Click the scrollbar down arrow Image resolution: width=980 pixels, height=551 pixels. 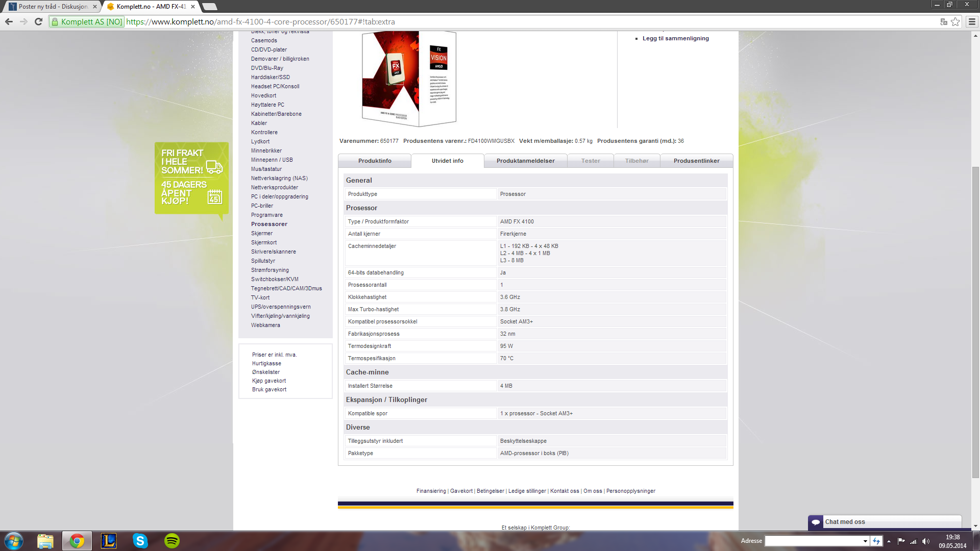975,525
